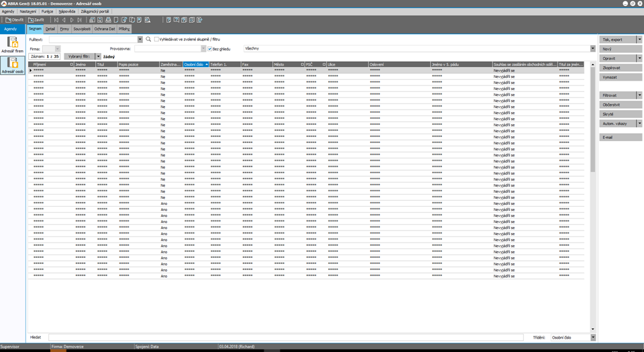
Task: Open the Agendy menu
Action: coord(8,11)
